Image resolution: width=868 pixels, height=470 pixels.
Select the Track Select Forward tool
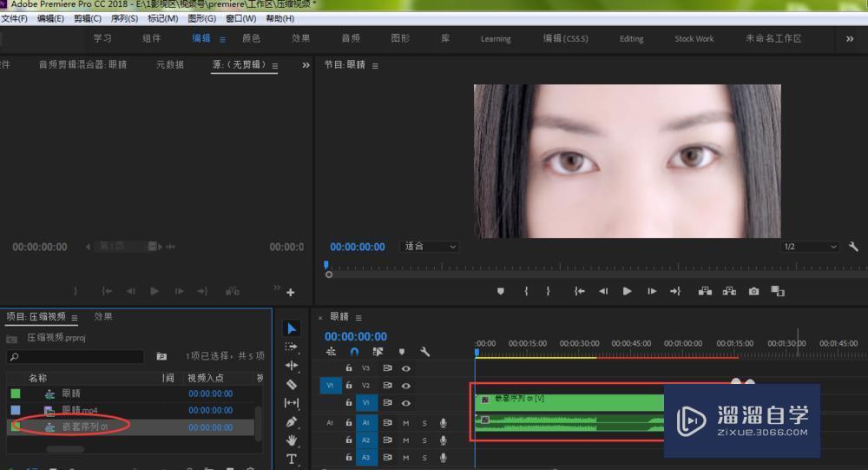coord(291,347)
